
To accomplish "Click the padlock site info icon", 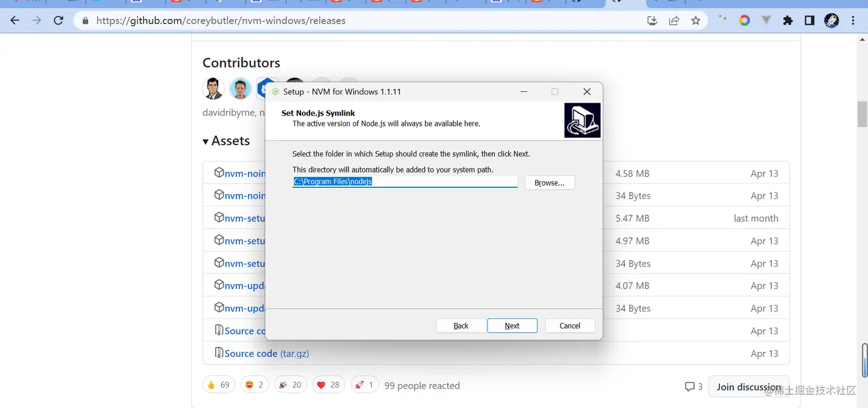I will point(86,21).
